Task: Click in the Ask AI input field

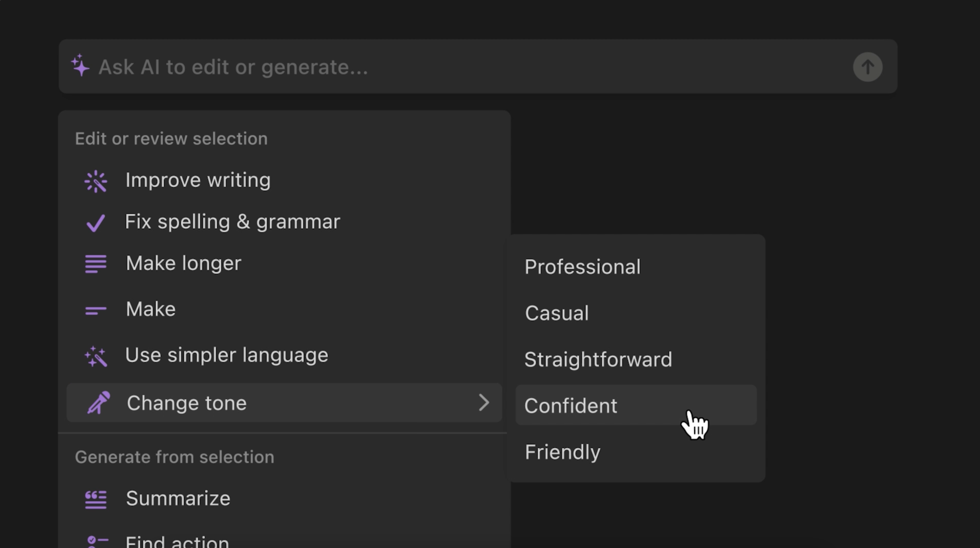Action: 456,67
